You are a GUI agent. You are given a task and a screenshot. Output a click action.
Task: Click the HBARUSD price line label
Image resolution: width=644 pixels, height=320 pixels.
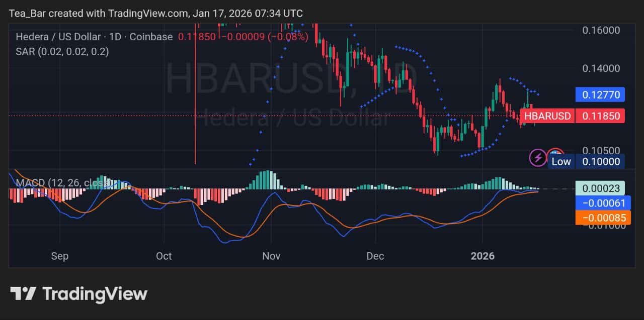point(547,116)
